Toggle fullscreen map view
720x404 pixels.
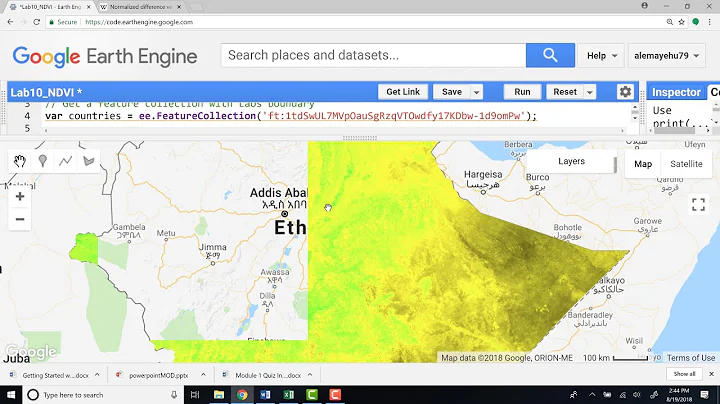click(x=698, y=204)
